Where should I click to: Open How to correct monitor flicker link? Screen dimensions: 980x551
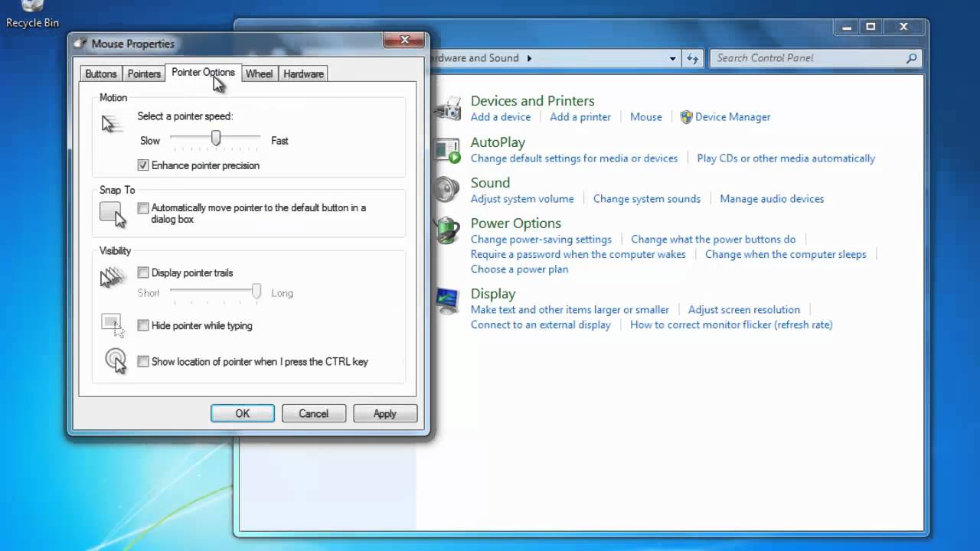click(731, 325)
